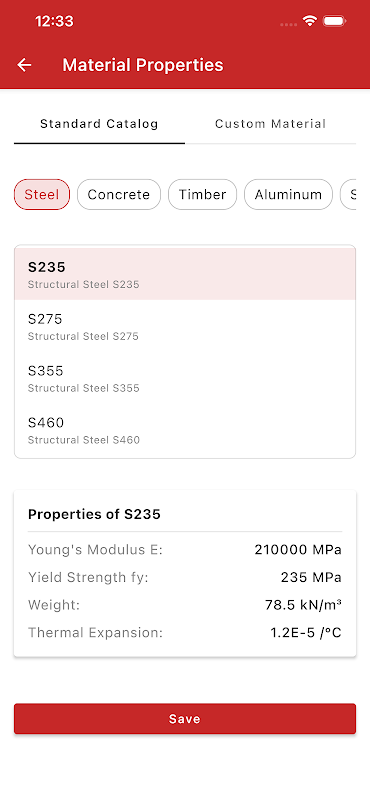Select the S460 material row
The image size is (370, 800).
pos(185,430)
